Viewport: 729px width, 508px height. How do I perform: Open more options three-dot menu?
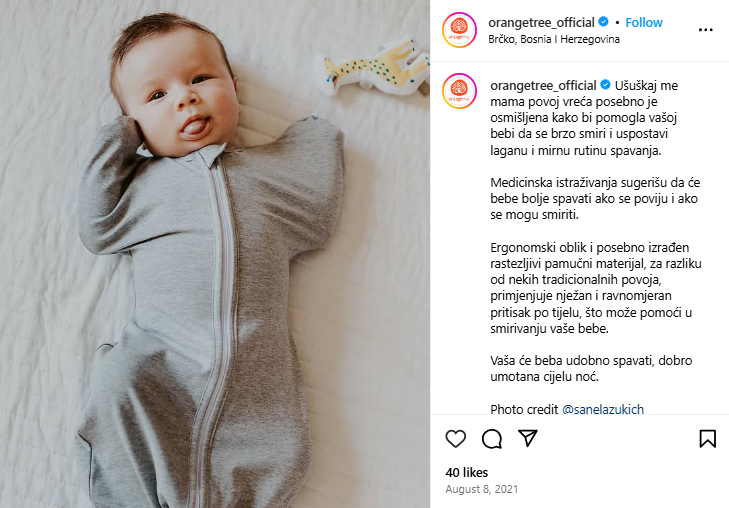705,30
